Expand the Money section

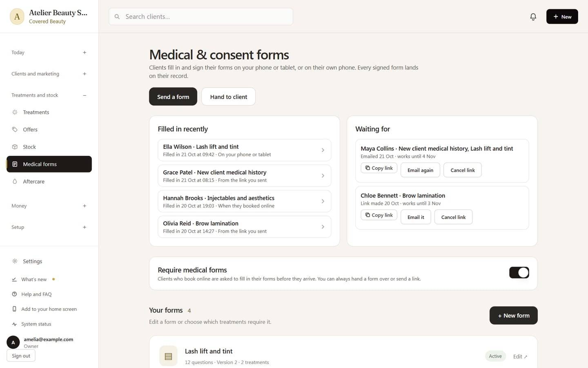click(49, 206)
